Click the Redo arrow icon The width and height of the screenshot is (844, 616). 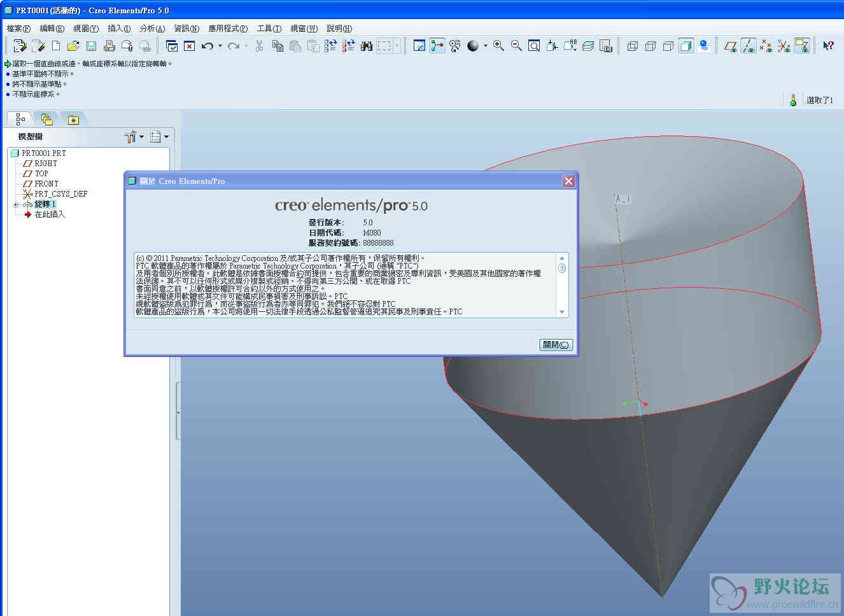234,46
